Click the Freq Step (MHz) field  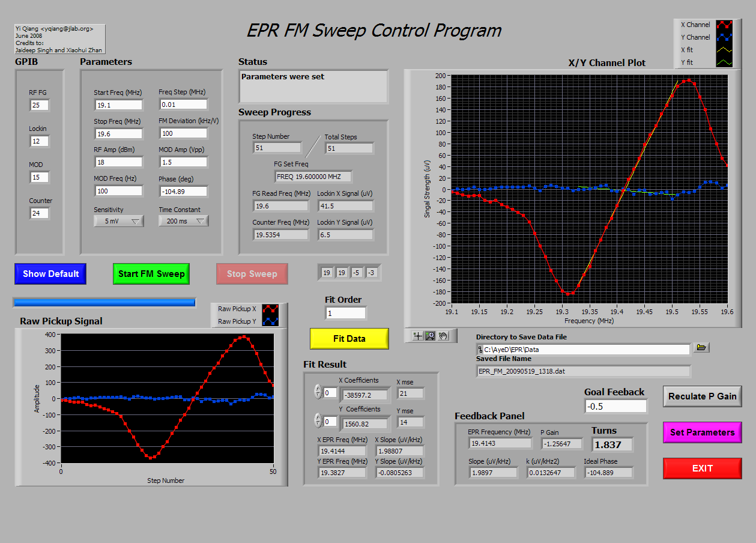184,105
